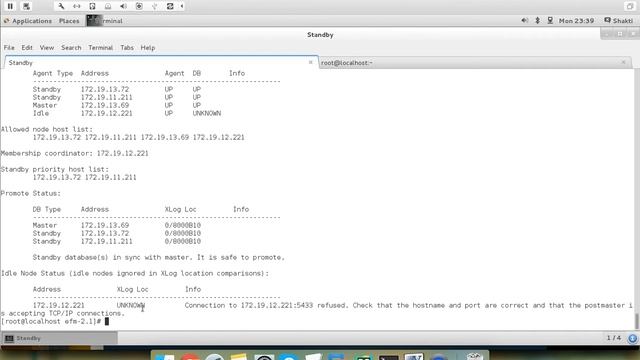Click the Standby title in window titlebar
The image size is (640, 360).
pos(320,35)
